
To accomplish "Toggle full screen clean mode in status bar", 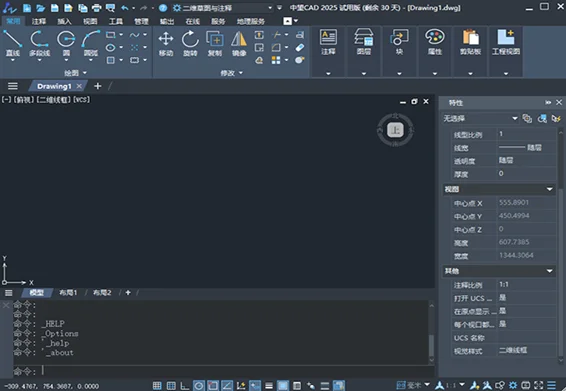I will pyautogui.click(x=539, y=385).
